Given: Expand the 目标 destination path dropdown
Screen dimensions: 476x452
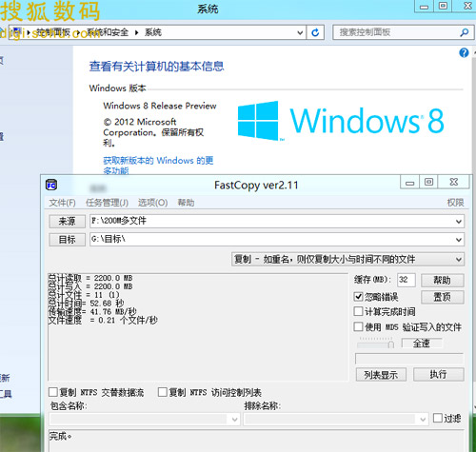Looking at the screenshot, I should (459, 240).
